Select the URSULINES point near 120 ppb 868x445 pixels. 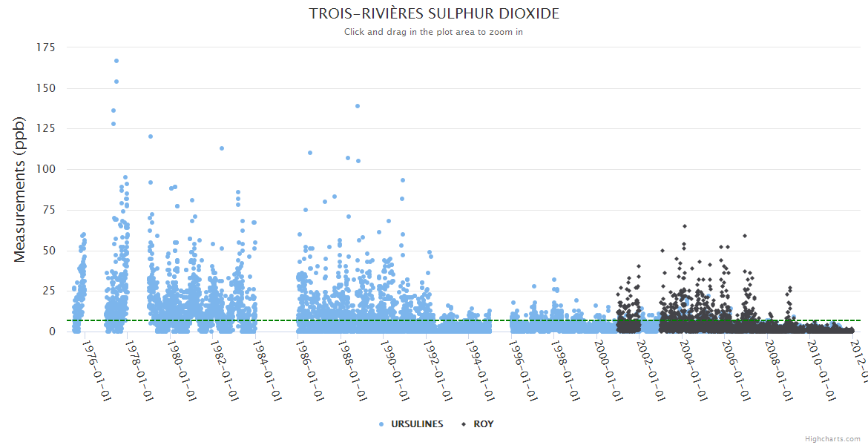[151, 136]
